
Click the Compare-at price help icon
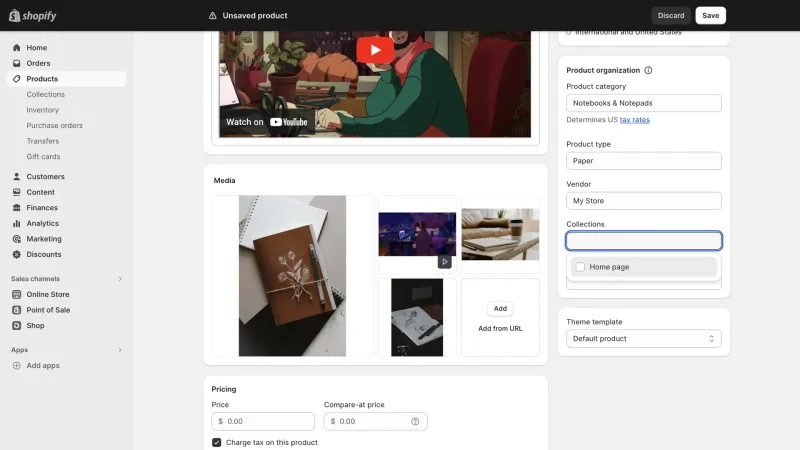point(415,421)
